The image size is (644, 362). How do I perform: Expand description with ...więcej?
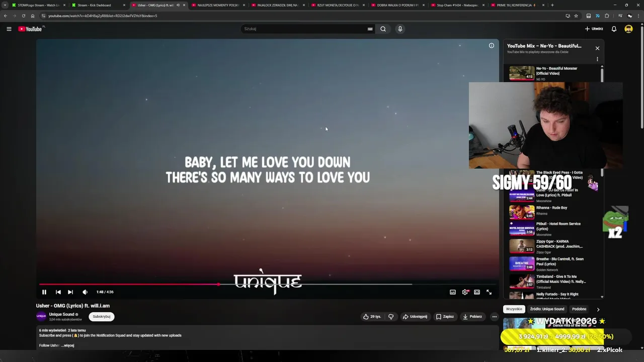coord(68,345)
